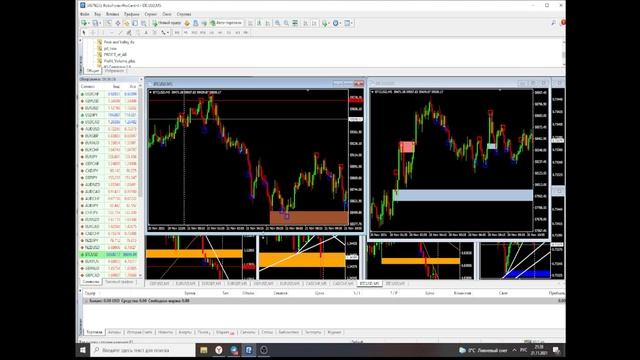Select Profit_Volume_plus in Navigator tree
640x360 pixels.
point(119,61)
